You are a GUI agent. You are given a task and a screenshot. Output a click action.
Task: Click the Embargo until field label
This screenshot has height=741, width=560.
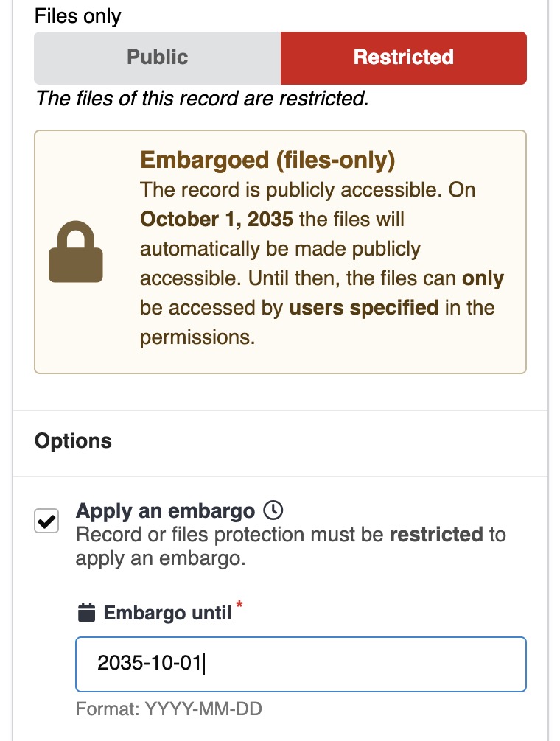tap(167, 613)
